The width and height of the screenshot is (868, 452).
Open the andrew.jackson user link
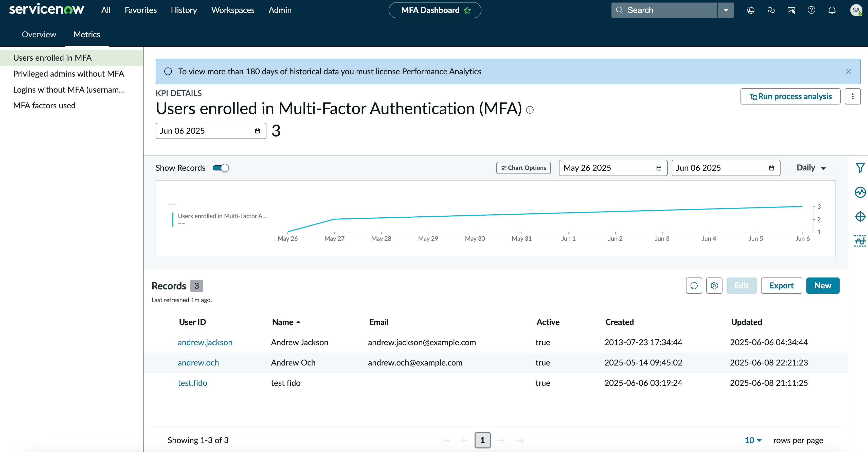[205, 342]
